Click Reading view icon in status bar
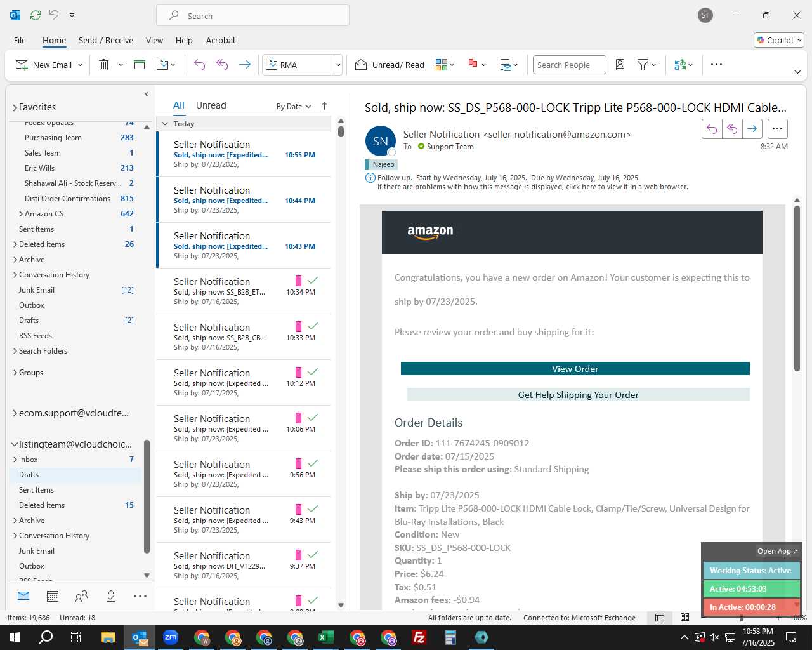The height and width of the screenshot is (650, 812). (x=684, y=618)
